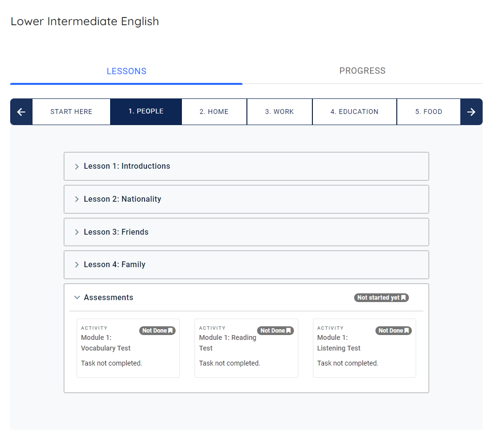Click bookmark icon on Vocabulary Test badge

pyautogui.click(x=170, y=330)
